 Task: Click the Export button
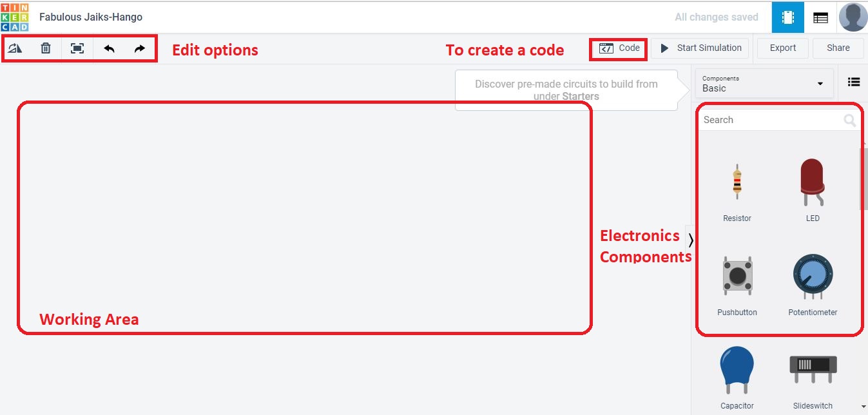783,48
